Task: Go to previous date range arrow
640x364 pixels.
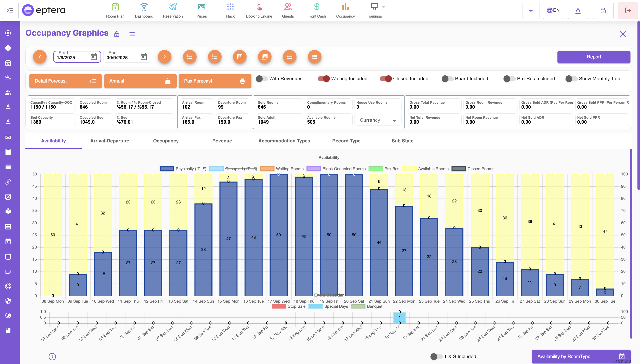Action: [x=40, y=57]
